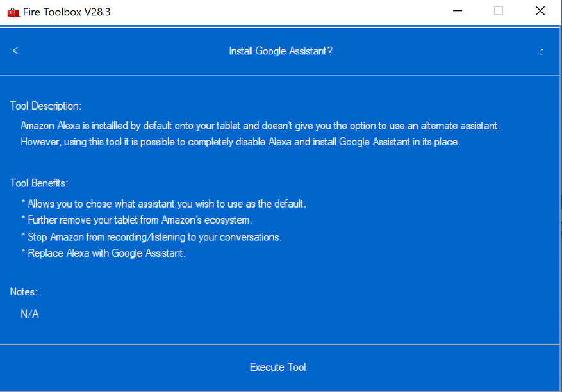Click the benefit about choosing default assistant
This screenshot has height=392, width=562.
pyautogui.click(x=163, y=204)
